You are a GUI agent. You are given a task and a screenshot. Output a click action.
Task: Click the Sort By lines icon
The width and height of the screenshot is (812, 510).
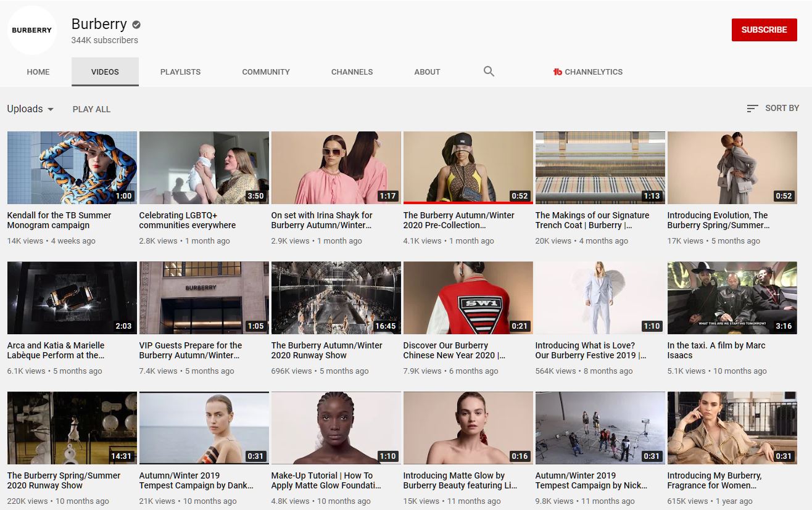(752, 109)
